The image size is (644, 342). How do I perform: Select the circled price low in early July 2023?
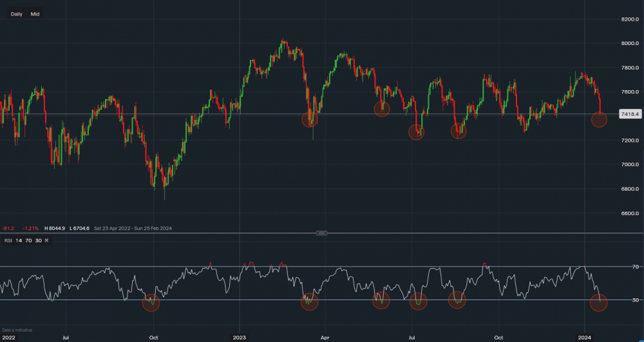(x=417, y=132)
